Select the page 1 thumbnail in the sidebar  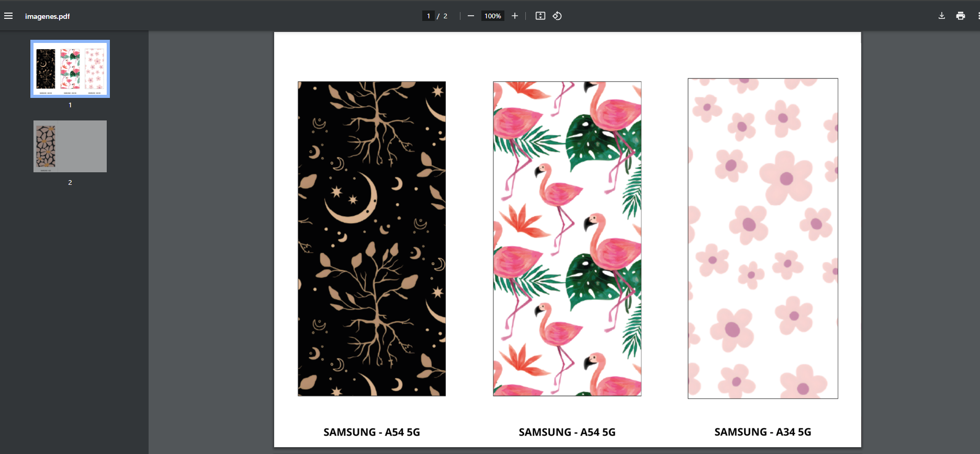(70, 69)
